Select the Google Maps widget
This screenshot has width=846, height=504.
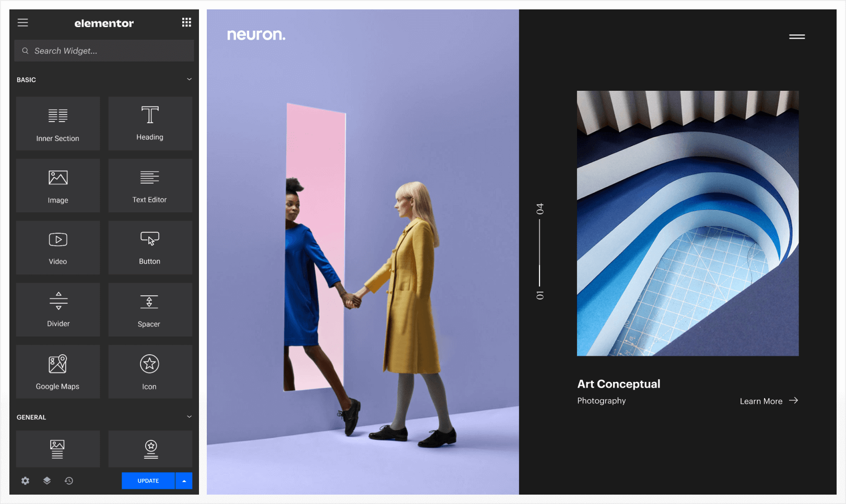click(x=58, y=372)
